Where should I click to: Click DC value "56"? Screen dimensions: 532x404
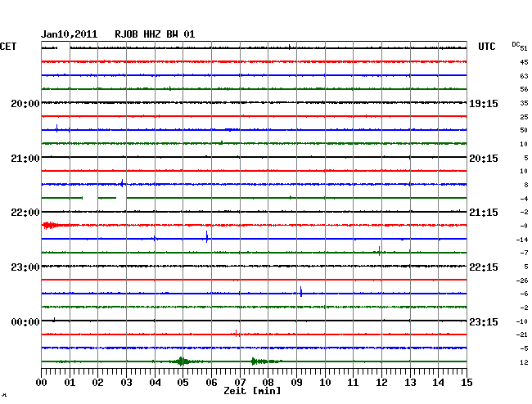coord(524,89)
